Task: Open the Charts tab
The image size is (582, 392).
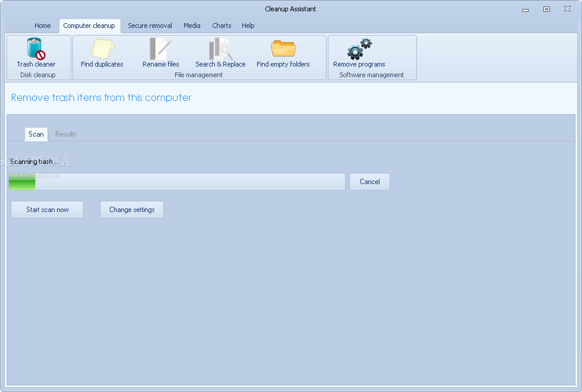Action: [222, 26]
